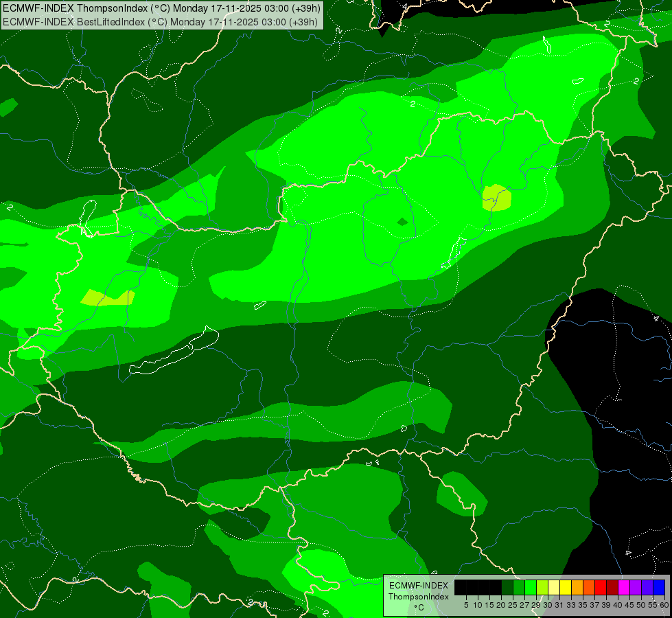Click the legend value '10'
Screen dimensions: 672x618
pos(478,605)
